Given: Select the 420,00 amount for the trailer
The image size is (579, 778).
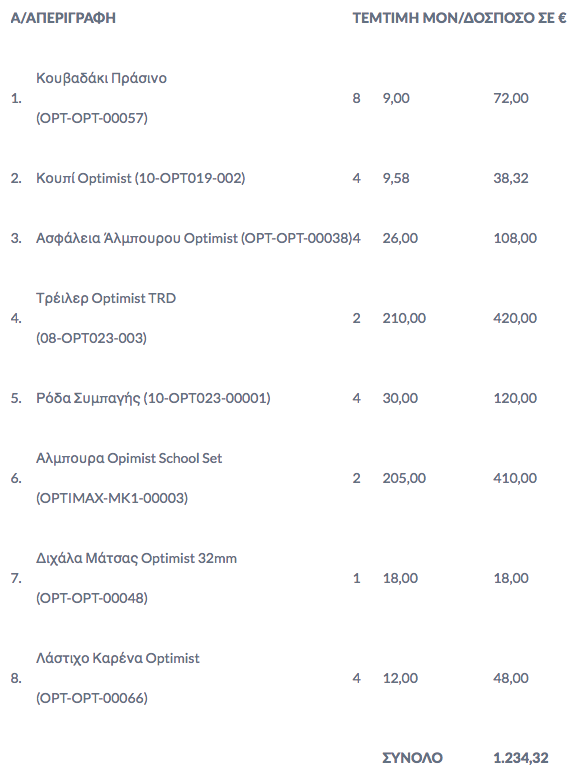Looking at the screenshot, I should pyautogui.click(x=515, y=319).
